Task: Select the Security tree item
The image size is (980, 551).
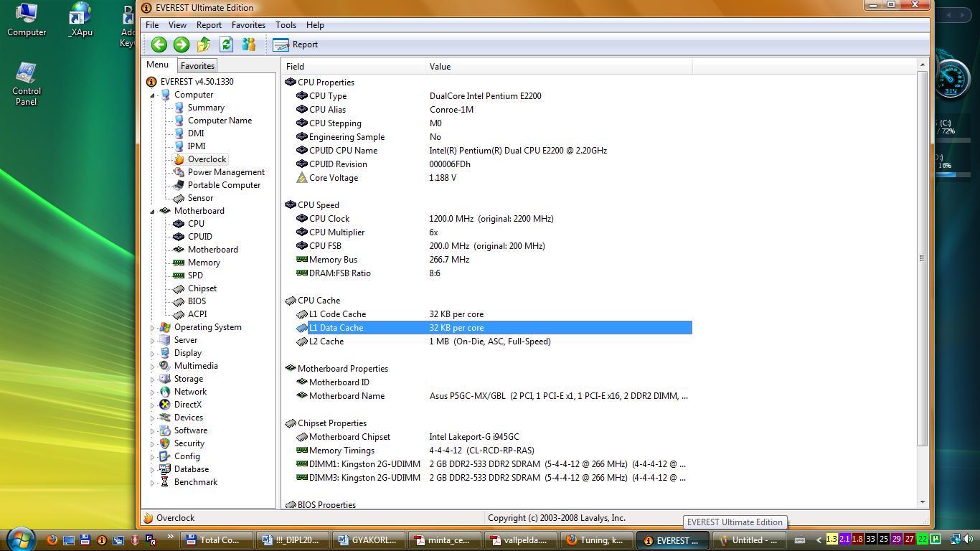Action: 189,443
